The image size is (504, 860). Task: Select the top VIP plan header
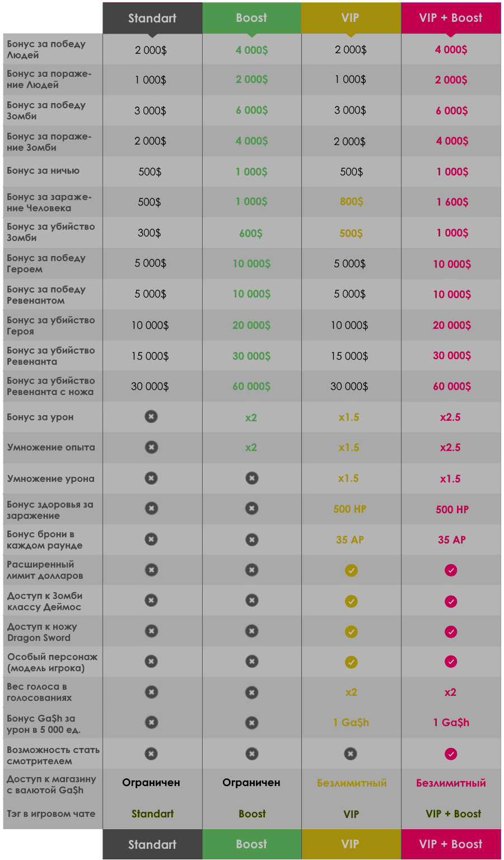[x=351, y=18]
